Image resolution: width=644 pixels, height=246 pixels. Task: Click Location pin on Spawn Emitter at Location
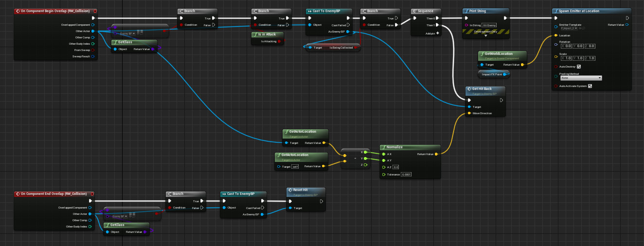point(556,35)
